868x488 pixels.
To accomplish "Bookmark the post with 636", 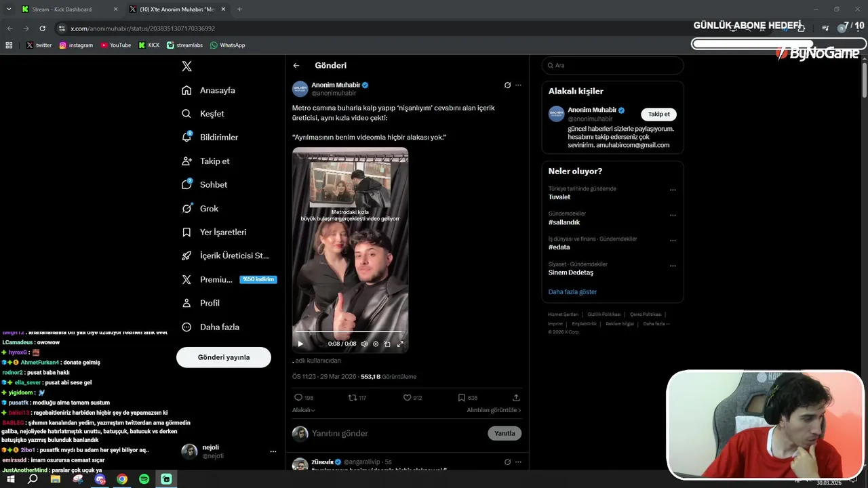I will [x=468, y=398].
